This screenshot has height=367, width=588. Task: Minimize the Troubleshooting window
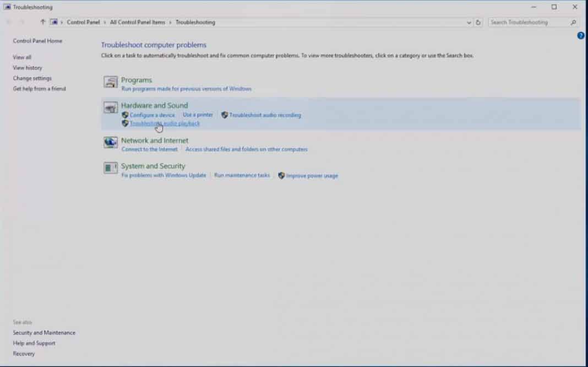click(x=533, y=7)
